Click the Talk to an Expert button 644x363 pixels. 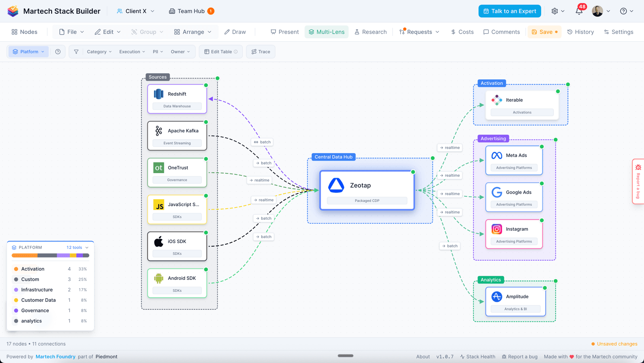tap(510, 11)
